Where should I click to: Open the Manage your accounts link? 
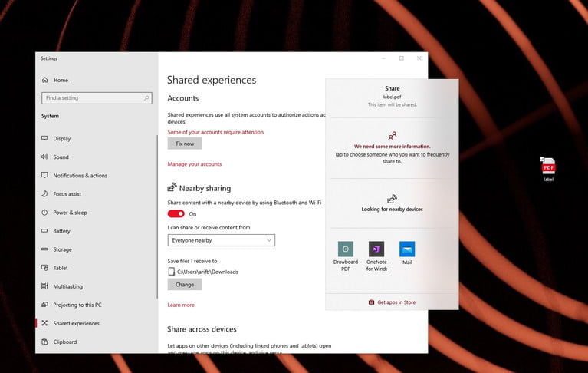point(195,164)
